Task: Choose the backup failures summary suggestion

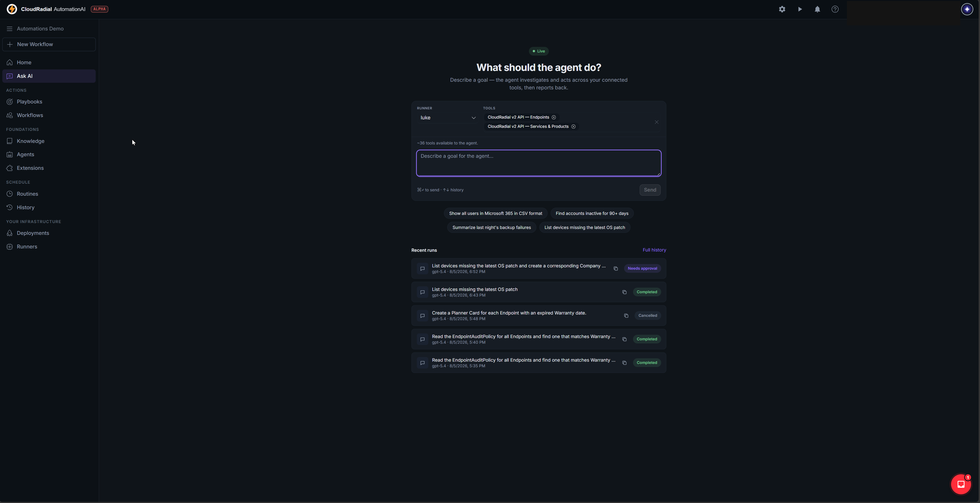Action: point(492,227)
